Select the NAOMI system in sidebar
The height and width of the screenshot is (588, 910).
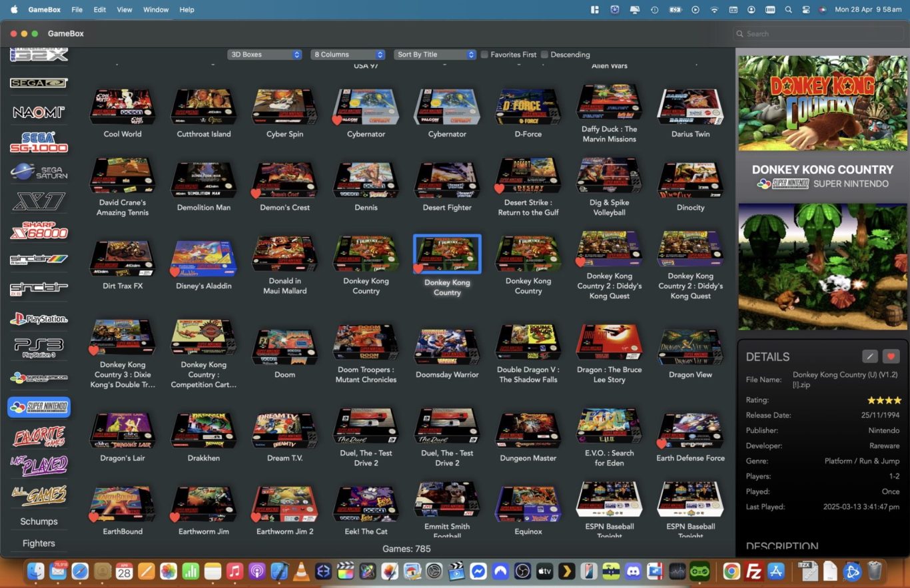click(x=39, y=112)
